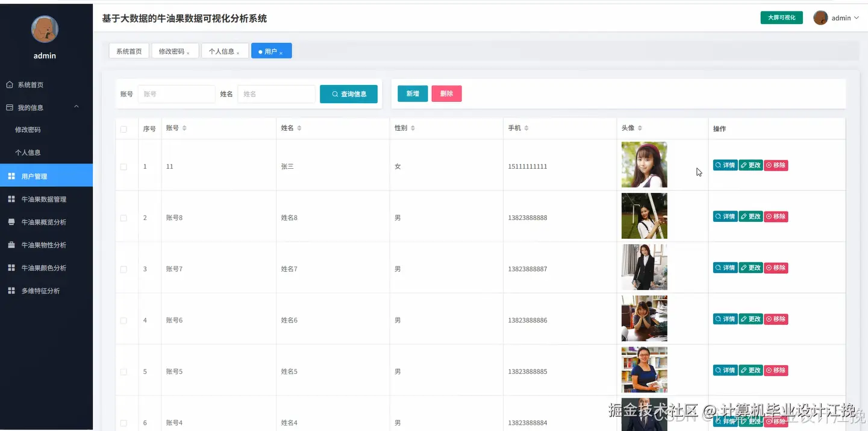Sort the table by 性别 column arrows
Image resolution: width=868 pixels, height=431 pixels.
(x=413, y=128)
